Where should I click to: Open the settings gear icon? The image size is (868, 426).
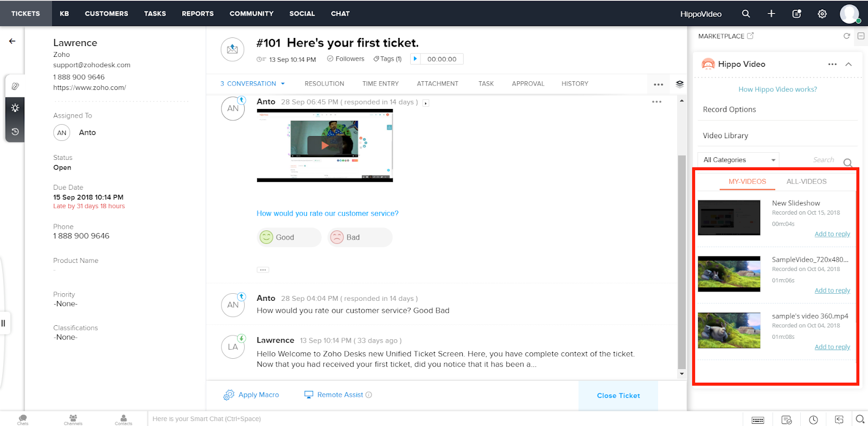pyautogui.click(x=822, y=14)
